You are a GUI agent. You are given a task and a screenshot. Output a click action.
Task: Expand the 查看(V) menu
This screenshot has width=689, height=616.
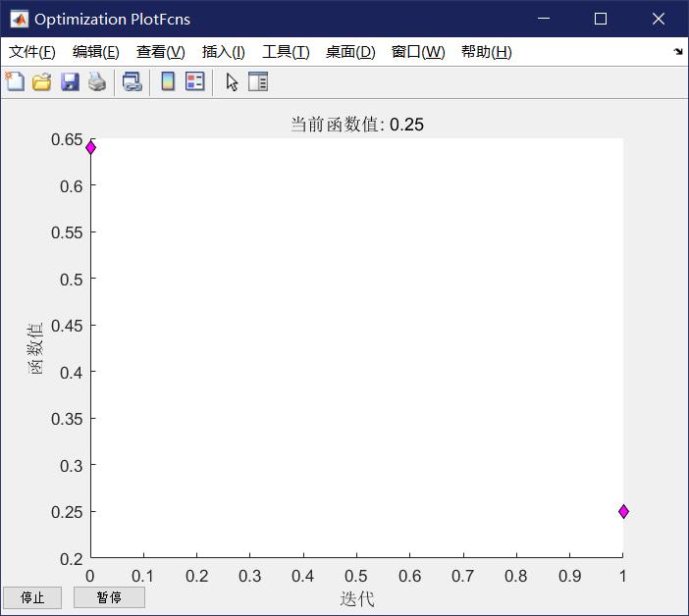(x=160, y=52)
